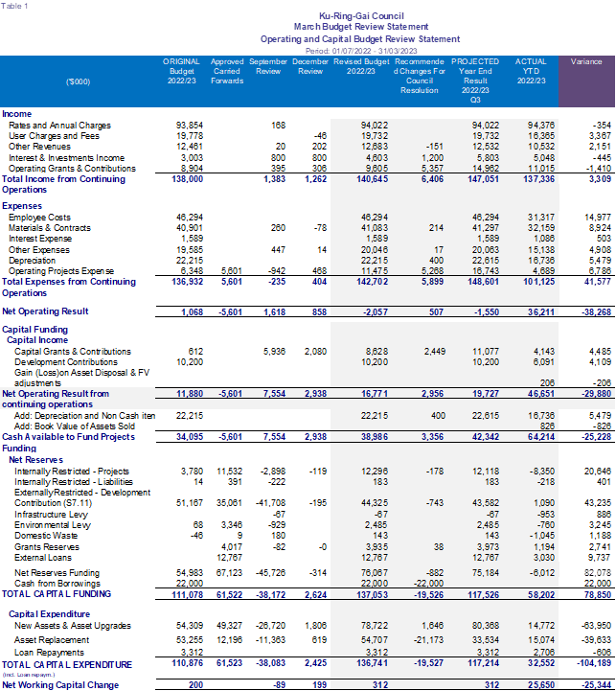Click 'Internally Restricted - Projects' row label

(x=72, y=472)
